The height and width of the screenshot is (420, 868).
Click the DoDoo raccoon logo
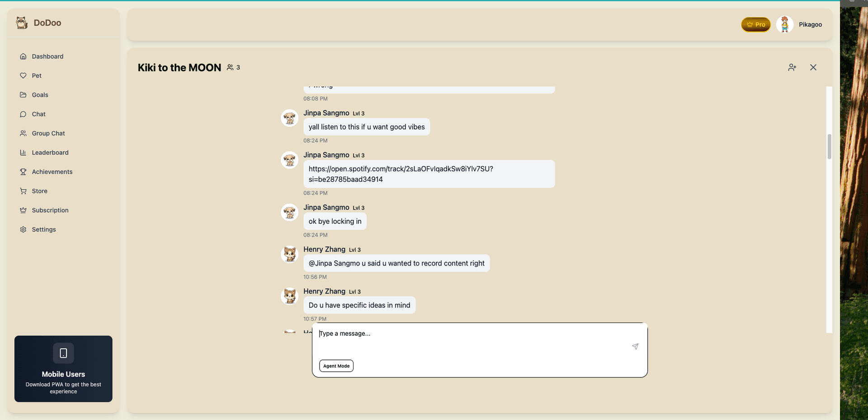point(21,23)
